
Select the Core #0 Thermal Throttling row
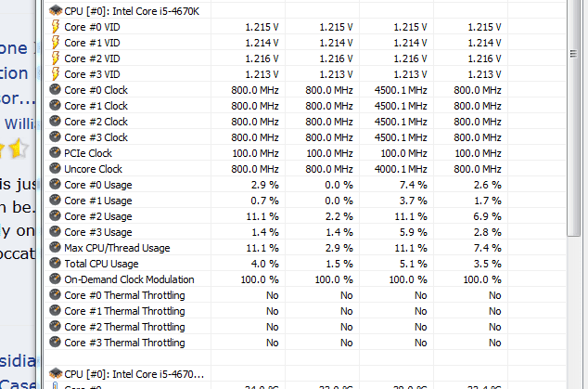click(124, 295)
